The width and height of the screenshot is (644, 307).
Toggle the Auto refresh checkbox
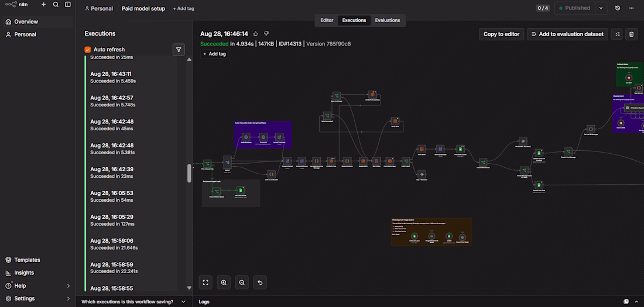click(x=87, y=50)
